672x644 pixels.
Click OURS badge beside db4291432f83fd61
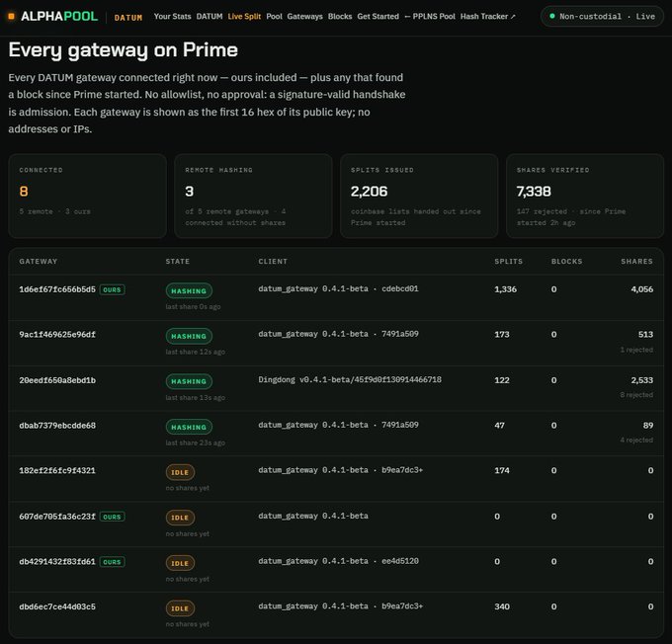point(112,562)
